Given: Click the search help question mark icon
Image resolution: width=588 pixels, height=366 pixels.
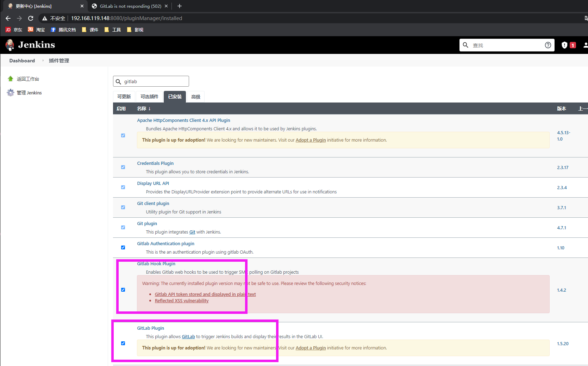Looking at the screenshot, I should [548, 45].
